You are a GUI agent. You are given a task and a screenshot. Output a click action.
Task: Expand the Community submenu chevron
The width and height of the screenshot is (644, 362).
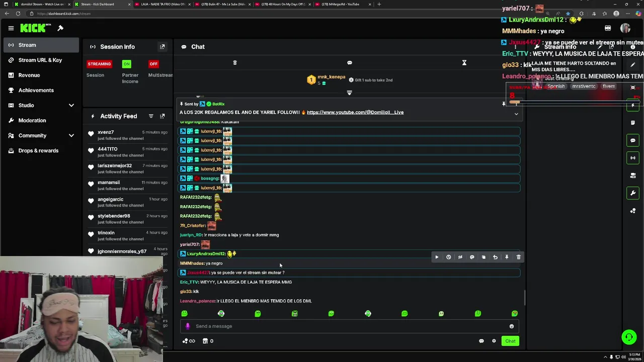tap(71, 135)
